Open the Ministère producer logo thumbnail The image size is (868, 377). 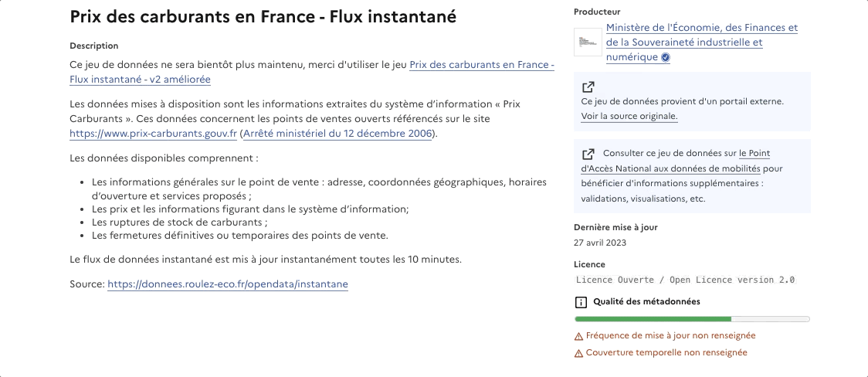588,42
